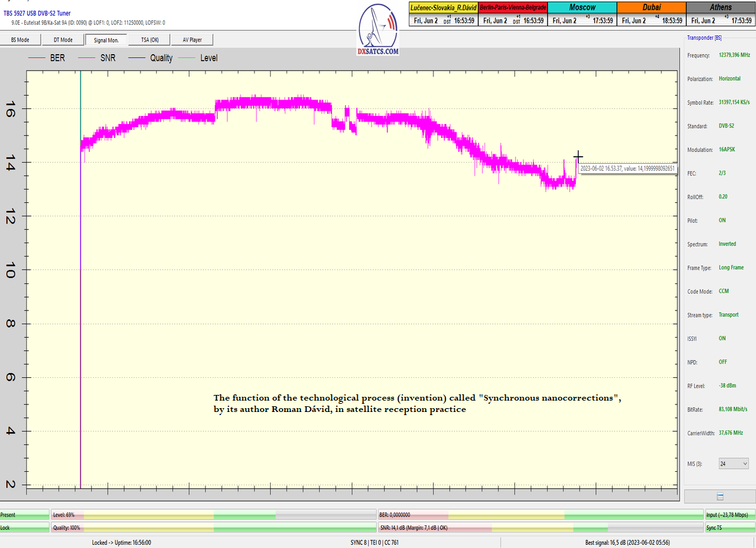Click the panel toggle icon below MIS
This screenshot has height=548, width=756.
click(719, 496)
